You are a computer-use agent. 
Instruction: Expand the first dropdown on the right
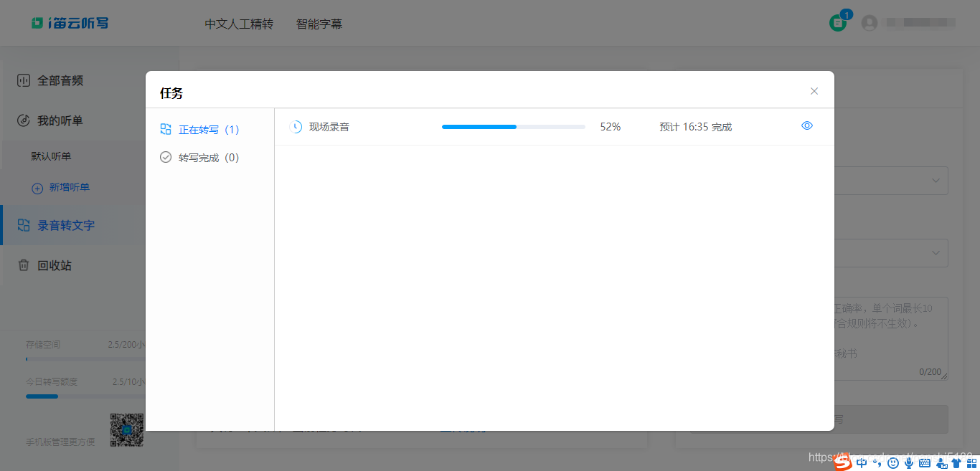point(935,180)
